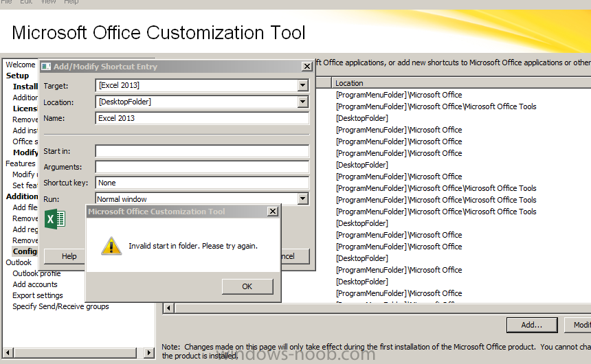Select Outlook profile in navigation tree
This screenshot has width=591, height=364.
(36, 274)
